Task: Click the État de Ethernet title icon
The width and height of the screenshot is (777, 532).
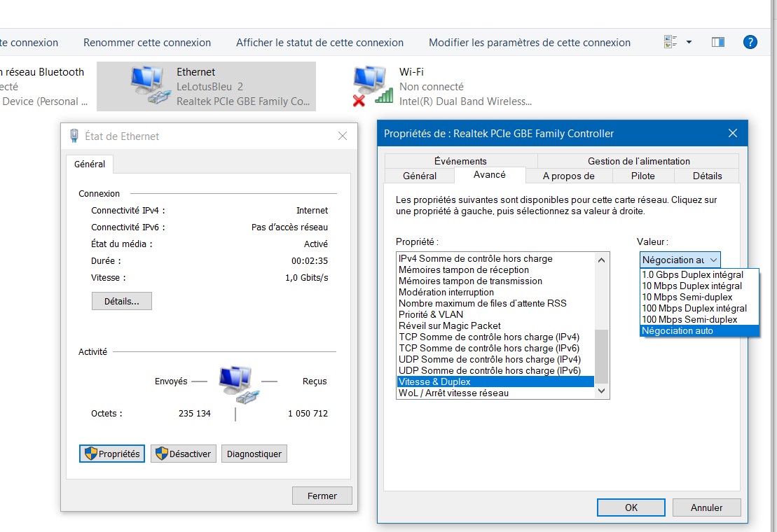Action: [74, 136]
